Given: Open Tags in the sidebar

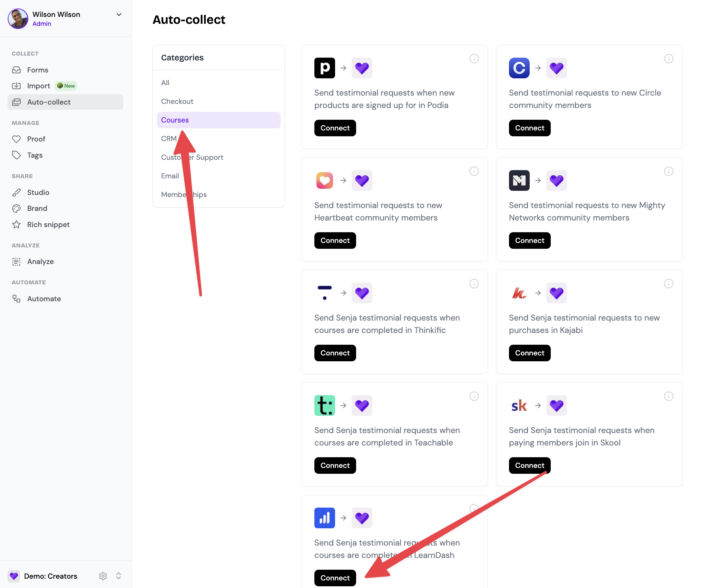Looking at the screenshot, I should (65, 155).
